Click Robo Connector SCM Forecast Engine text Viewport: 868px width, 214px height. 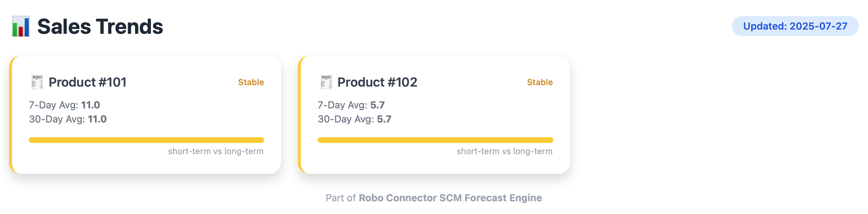[450, 198]
